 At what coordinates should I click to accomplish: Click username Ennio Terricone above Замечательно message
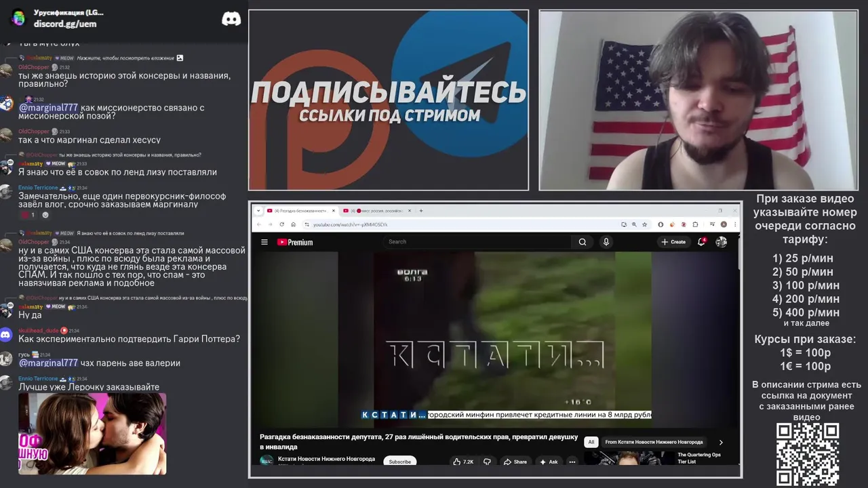38,188
